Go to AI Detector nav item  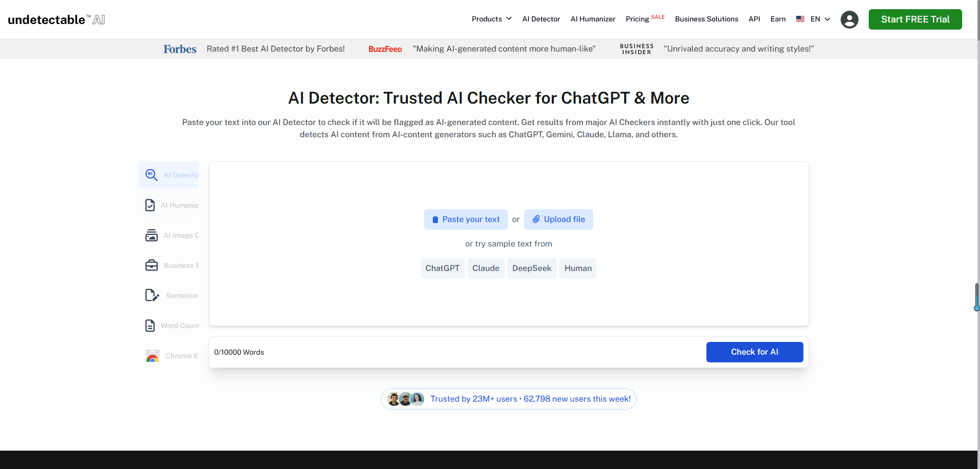(541, 19)
